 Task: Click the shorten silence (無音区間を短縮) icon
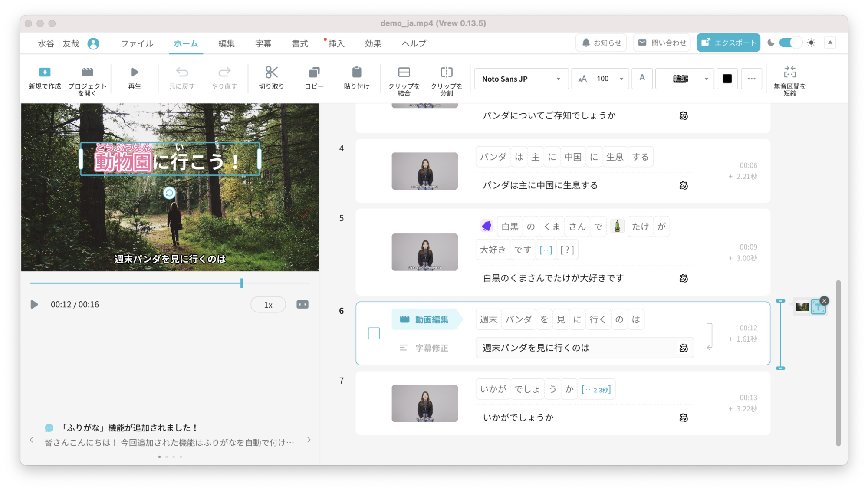[x=789, y=72]
